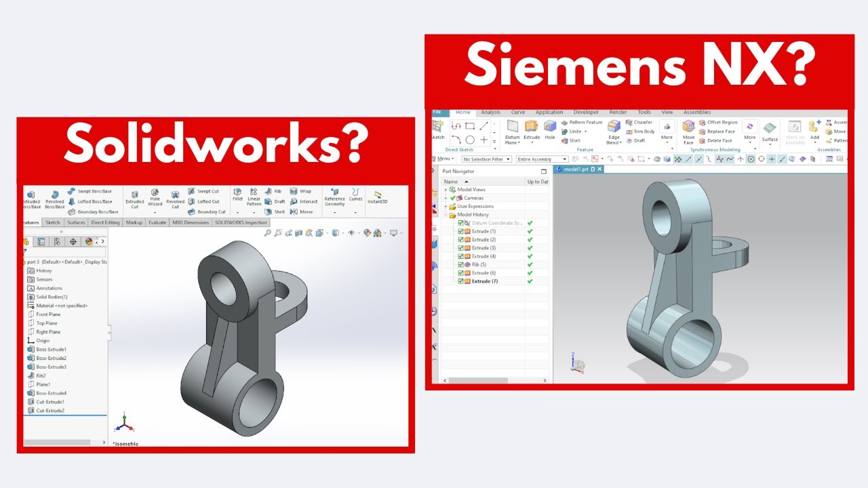Select Cut-Extrude2 in Solidworks feature tree

(x=45, y=411)
